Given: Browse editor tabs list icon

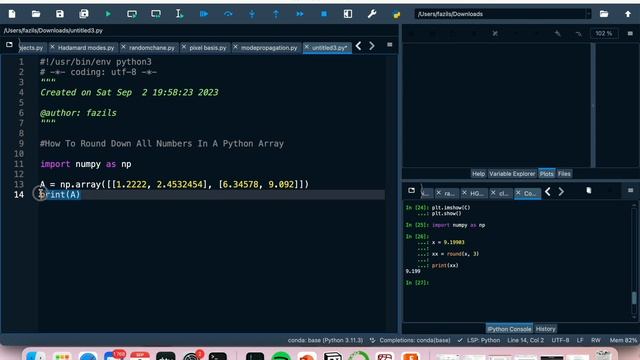Looking at the screenshot, I should point(9,44).
